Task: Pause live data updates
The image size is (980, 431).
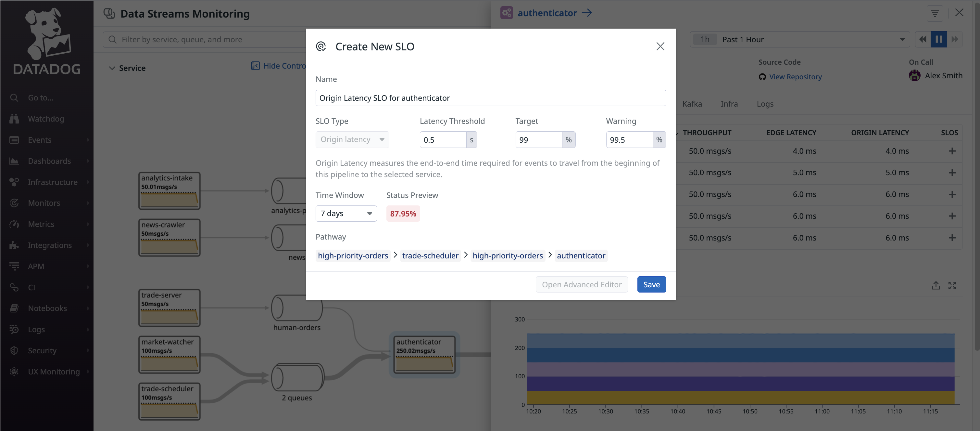Action: [x=938, y=39]
